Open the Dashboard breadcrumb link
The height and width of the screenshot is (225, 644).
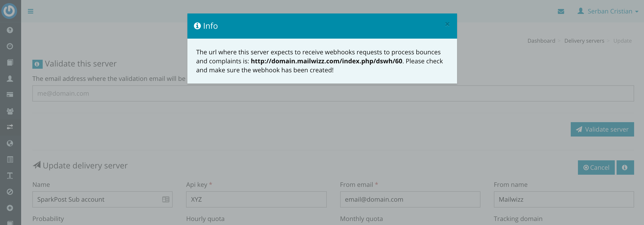pos(541,41)
